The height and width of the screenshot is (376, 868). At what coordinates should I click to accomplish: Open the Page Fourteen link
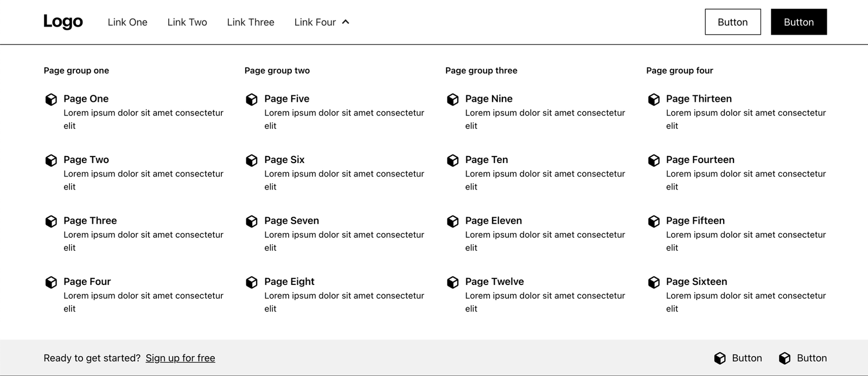click(700, 160)
